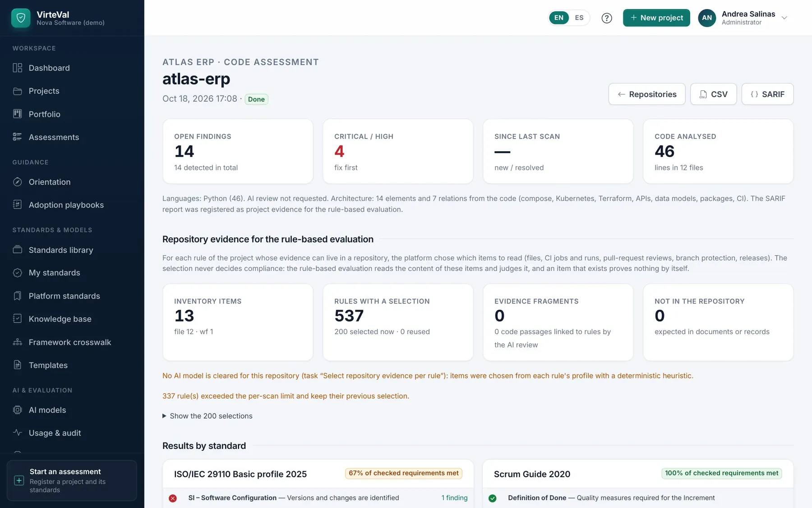Click the Done status badge
This screenshot has height=508, width=812.
256,99
